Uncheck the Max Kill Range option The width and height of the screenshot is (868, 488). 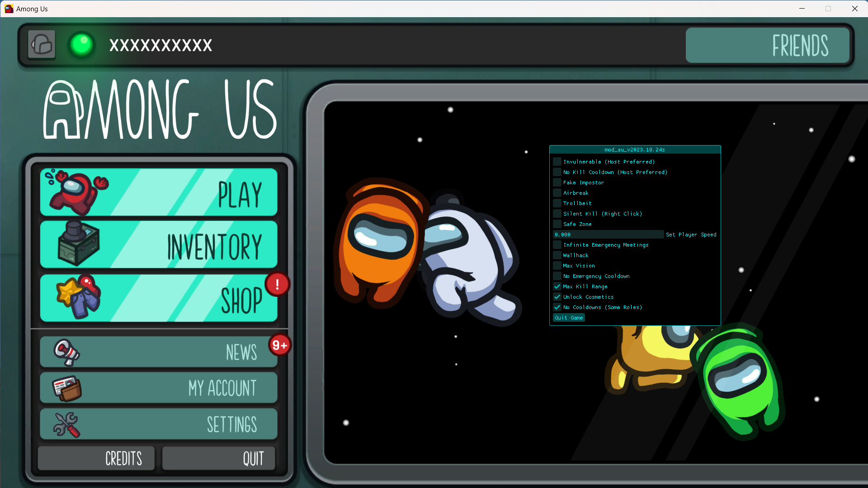557,286
